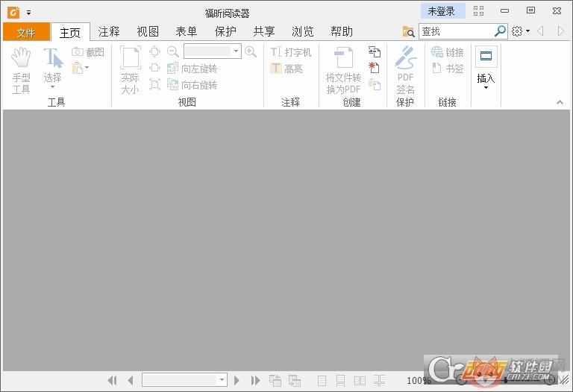Enable facing pages view mode
The width and height of the screenshot is (573, 392).
tap(360, 381)
